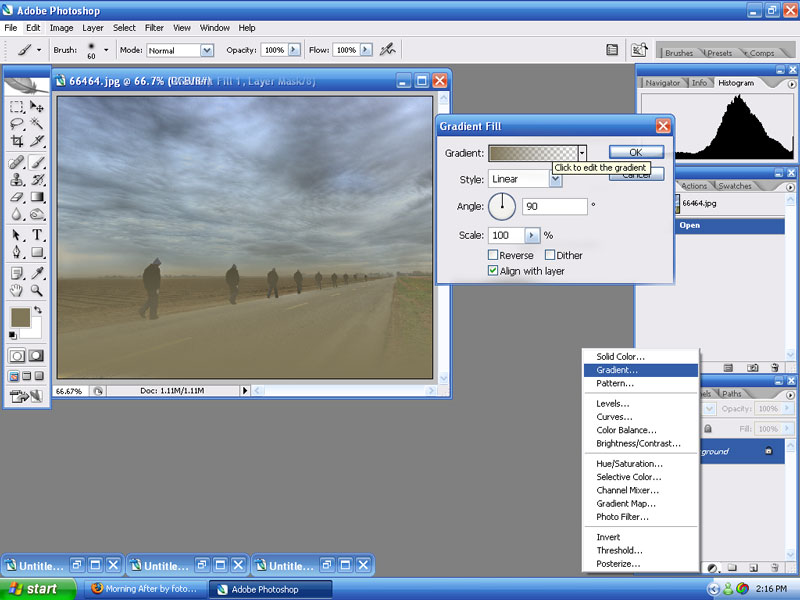Open the Opacity slider arrow in options bar
The width and height of the screenshot is (800, 600).
click(x=294, y=50)
